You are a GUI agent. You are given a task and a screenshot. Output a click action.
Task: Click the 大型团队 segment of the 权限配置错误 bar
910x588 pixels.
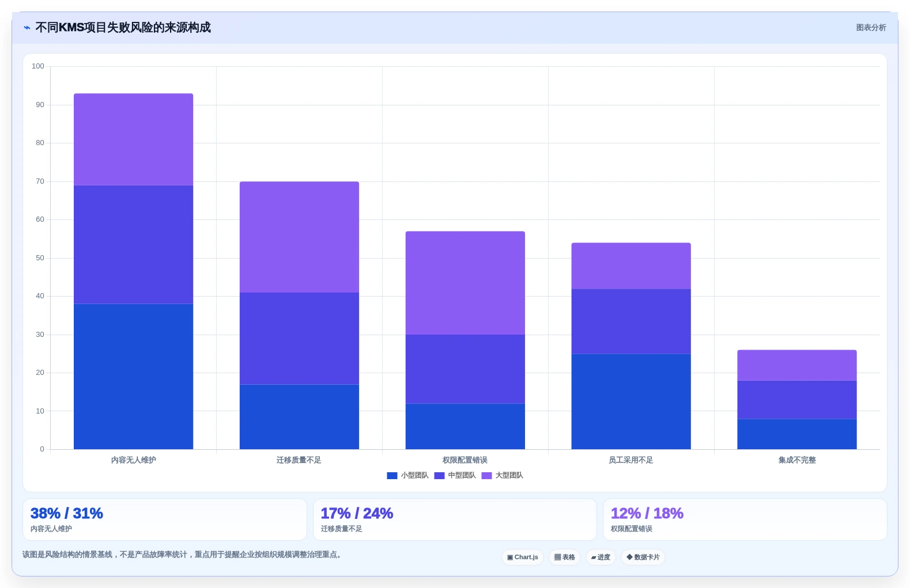coord(465,283)
